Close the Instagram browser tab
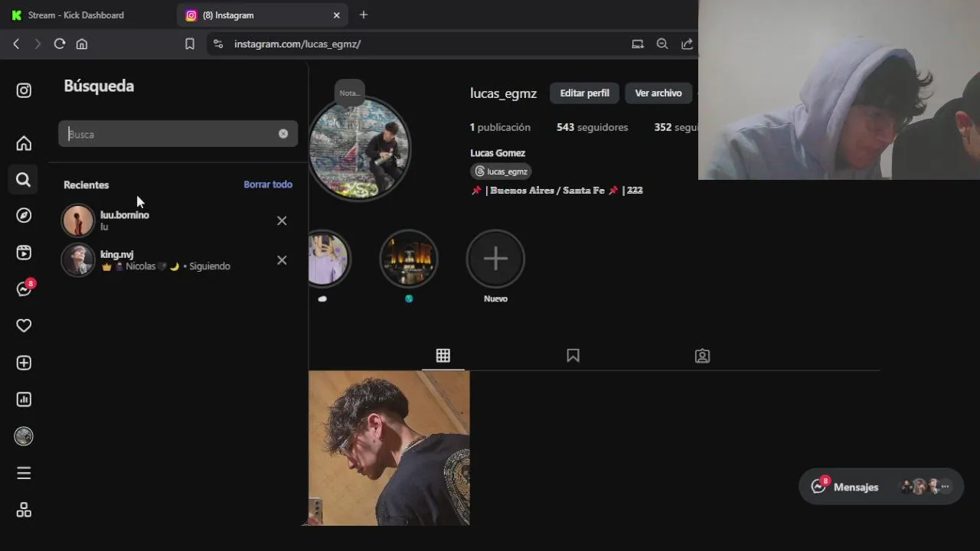Viewport: 980px width, 551px height. tap(336, 15)
